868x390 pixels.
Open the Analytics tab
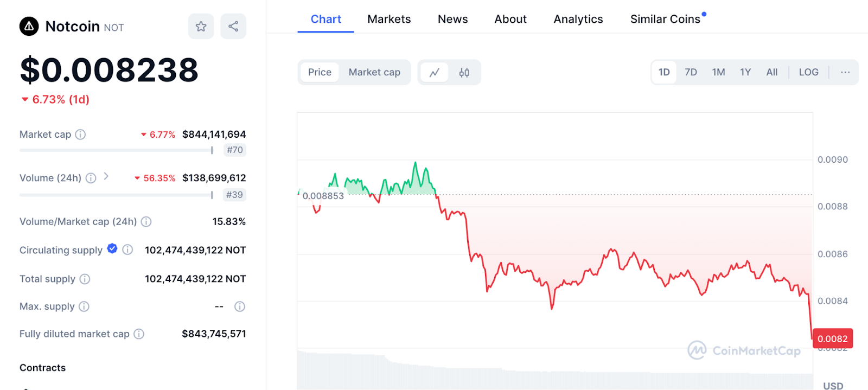[578, 19]
